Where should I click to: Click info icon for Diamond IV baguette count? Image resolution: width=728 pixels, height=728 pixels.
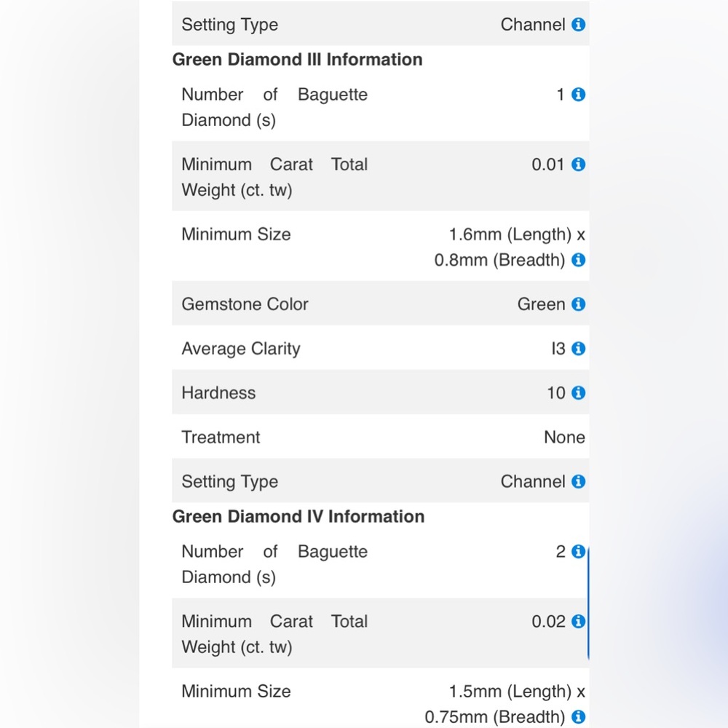(x=578, y=551)
